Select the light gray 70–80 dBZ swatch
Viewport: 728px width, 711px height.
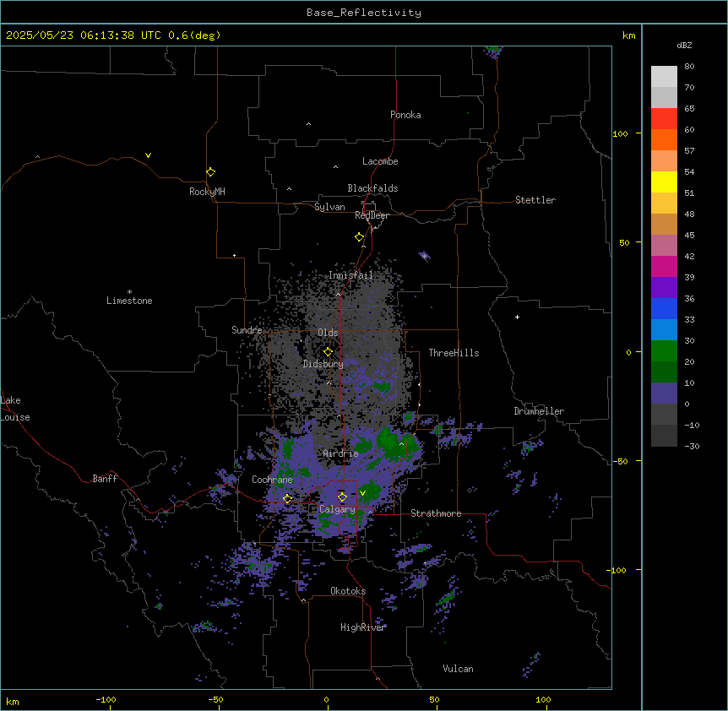click(664, 76)
